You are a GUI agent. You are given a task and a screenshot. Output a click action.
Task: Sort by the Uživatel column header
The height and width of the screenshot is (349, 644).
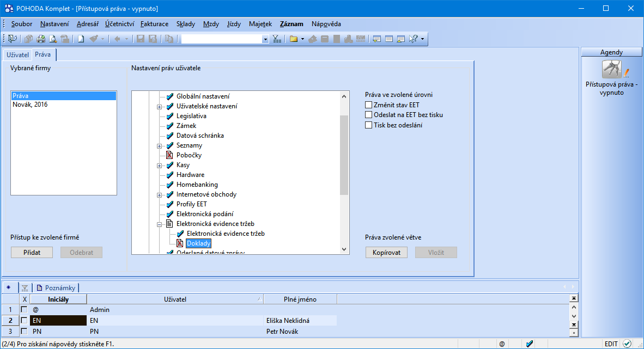click(175, 299)
